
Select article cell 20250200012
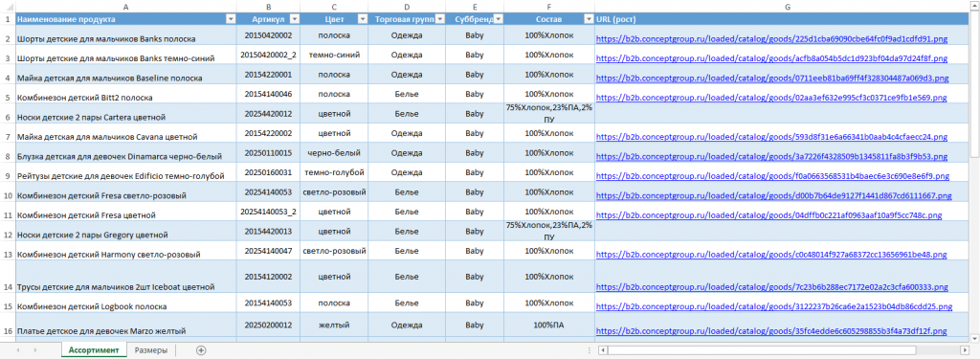click(269, 325)
